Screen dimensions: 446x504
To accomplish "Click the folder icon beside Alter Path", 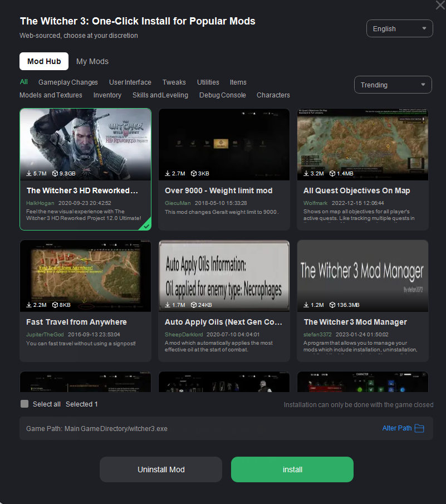I will [x=419, y=428].
